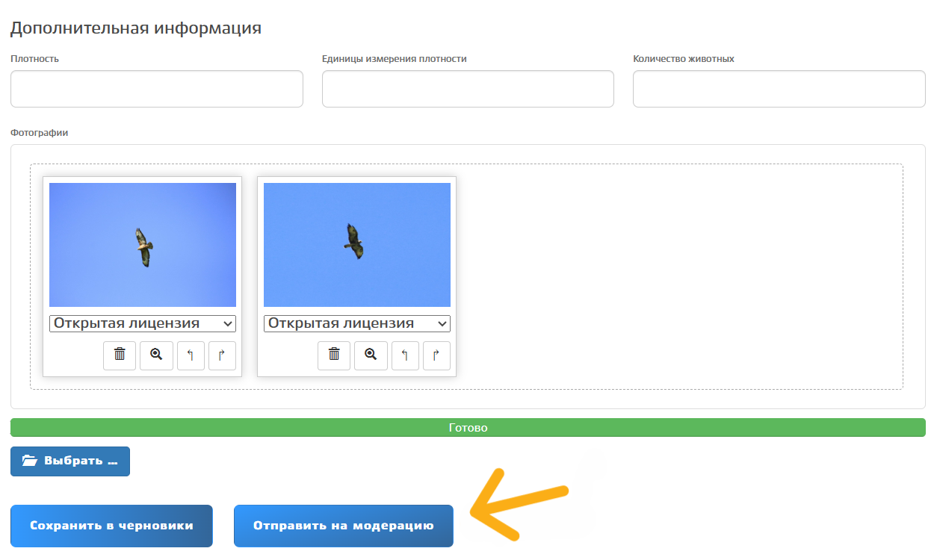Delete the second bird photo with trash icon
Image resolution: width=937 pixels, height=560 pixels.
click(334, 355)
